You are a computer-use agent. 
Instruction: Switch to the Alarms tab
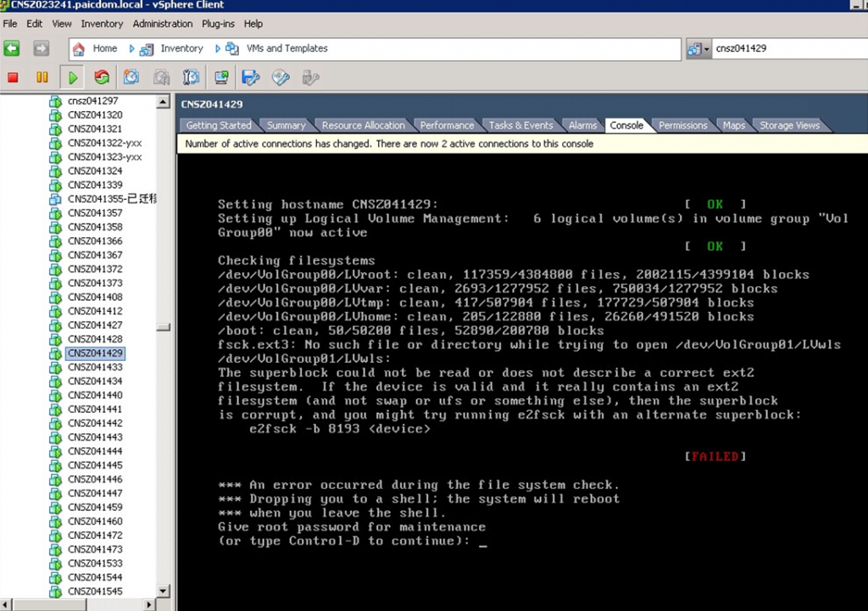click(x=583, y=125)
